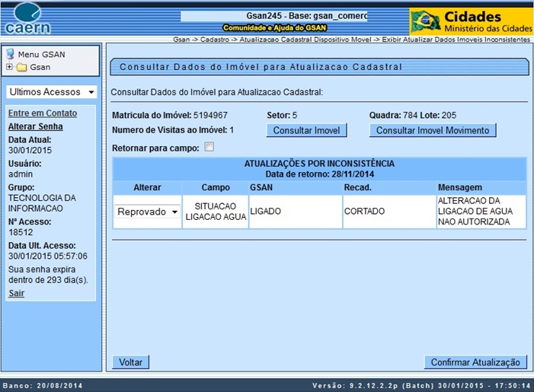Select the Gsan tree item label

pos(40,68)
